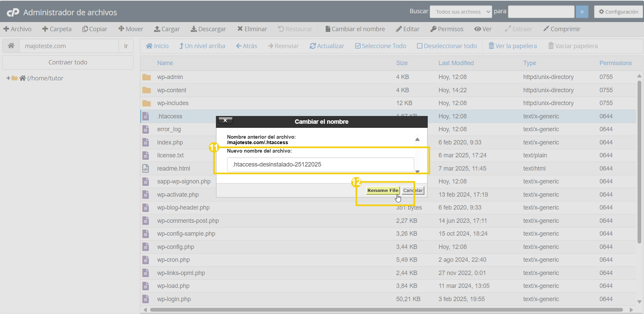
Task: Expand the /home/tutor tree plus sign
Action: point(8,78)
